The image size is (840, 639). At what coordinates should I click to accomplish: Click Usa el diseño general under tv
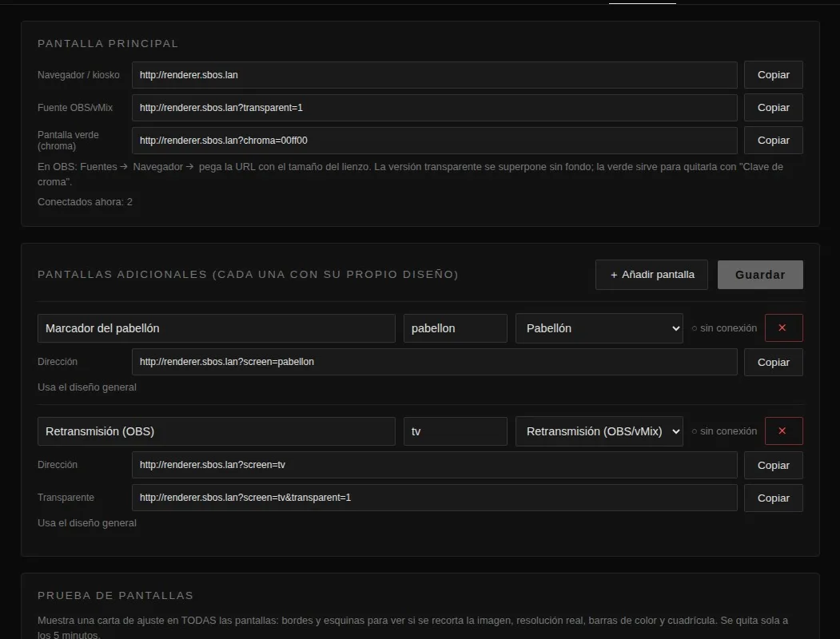coord(87,523)
